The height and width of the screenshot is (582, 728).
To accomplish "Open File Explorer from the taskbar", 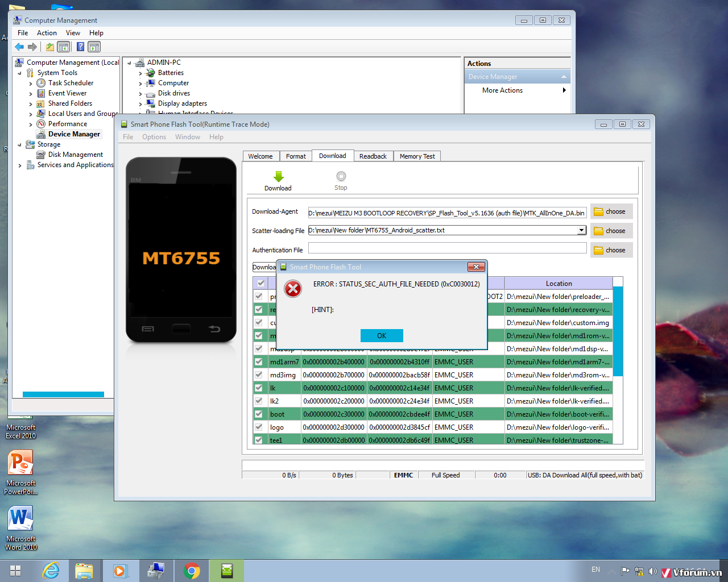I will pos(84,571).
